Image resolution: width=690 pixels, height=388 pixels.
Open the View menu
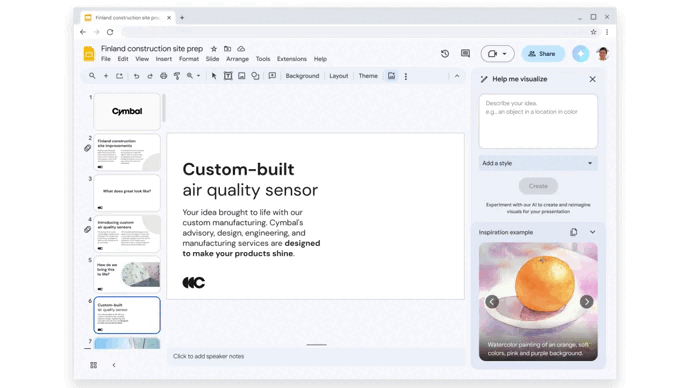[x=142, y=59]
